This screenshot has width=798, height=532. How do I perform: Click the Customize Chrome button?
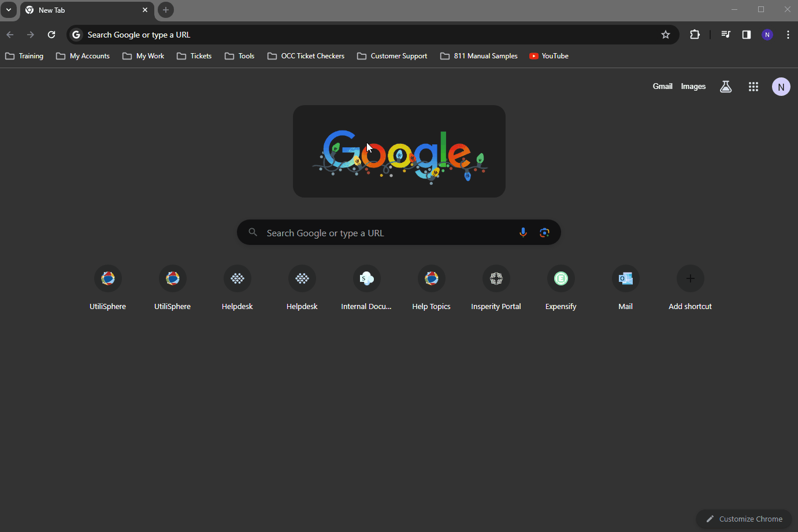pos(744,519)
